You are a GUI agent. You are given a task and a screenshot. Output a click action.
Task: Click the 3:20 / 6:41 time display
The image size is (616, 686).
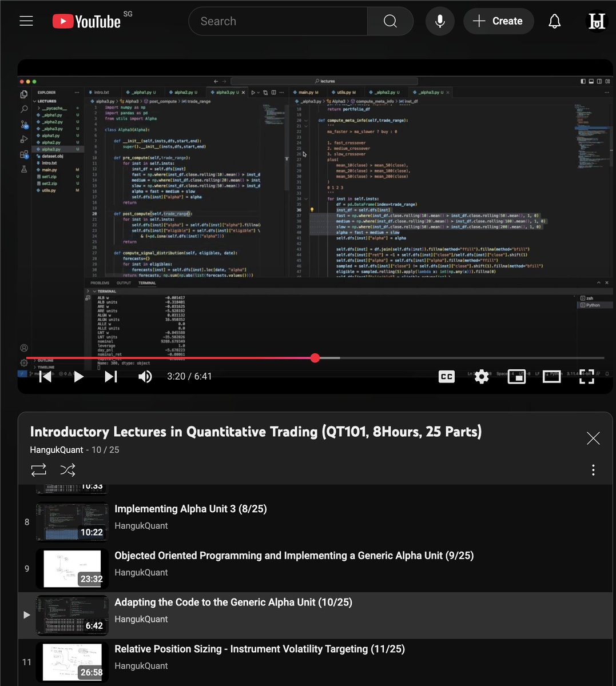tap(189, 376)
